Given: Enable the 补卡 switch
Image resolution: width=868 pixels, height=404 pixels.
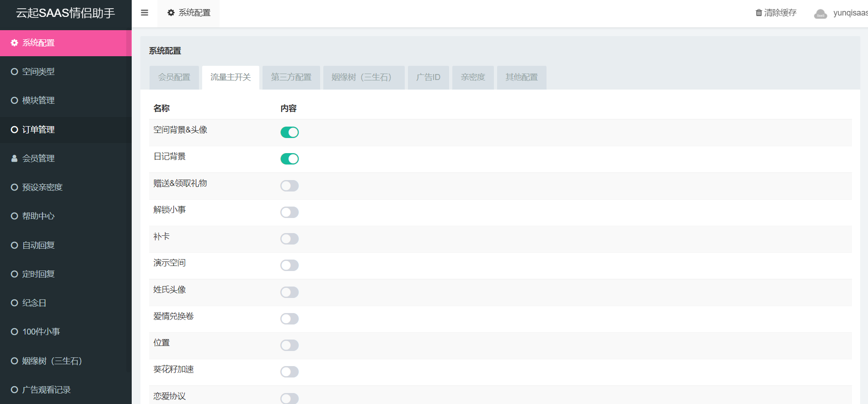Looking at the screenshot, I should click(x=289, y=239).
